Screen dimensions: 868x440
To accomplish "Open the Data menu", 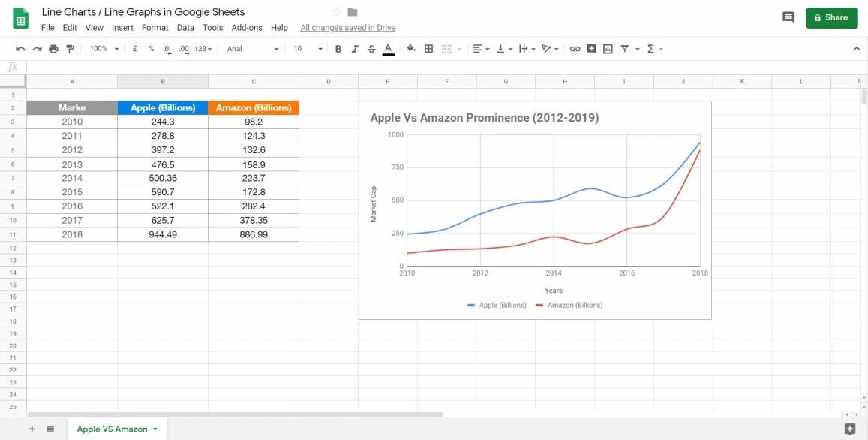I will pos(185,28).
